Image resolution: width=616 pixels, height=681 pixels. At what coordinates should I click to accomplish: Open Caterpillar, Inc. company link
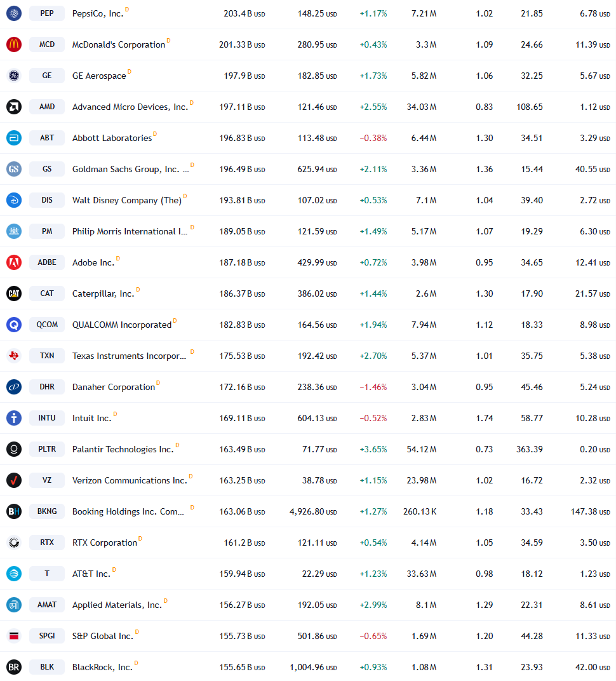[104, 294]
